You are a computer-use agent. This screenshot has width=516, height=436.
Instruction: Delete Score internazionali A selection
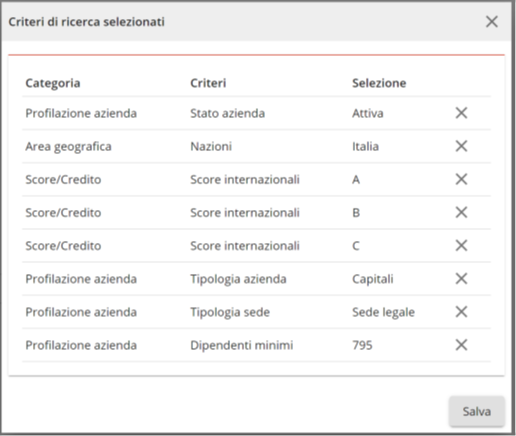tap(461, 179)
